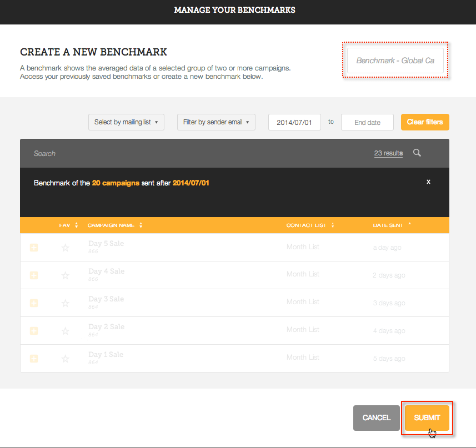
Task: Sort by the Date Sent column
Action: [392, 225]
